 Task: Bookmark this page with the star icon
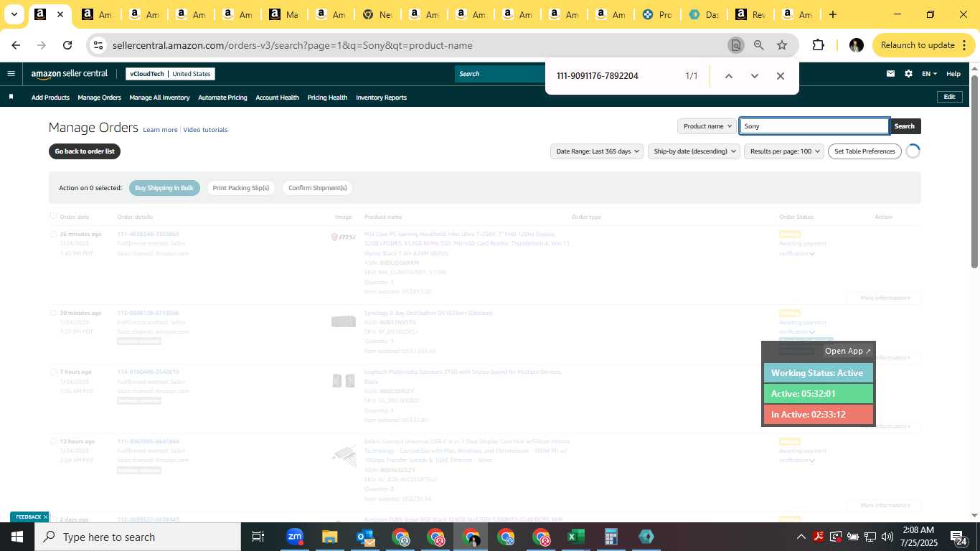coord(782,45)
